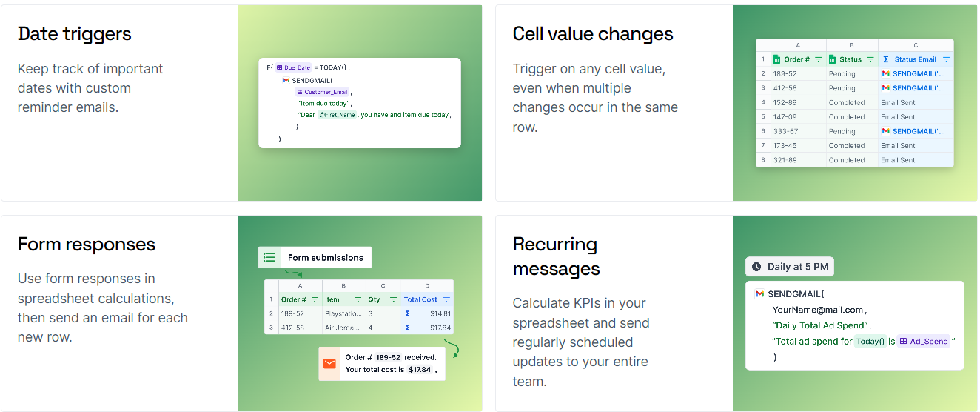Click the Form submissions list icon
This screenshot has width=980, height=412.
pyautogui.click(x=269, y=258)
